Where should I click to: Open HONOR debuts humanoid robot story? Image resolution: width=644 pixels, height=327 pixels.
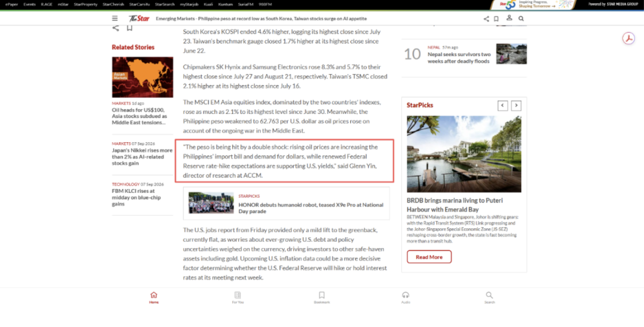click(311, 208)
